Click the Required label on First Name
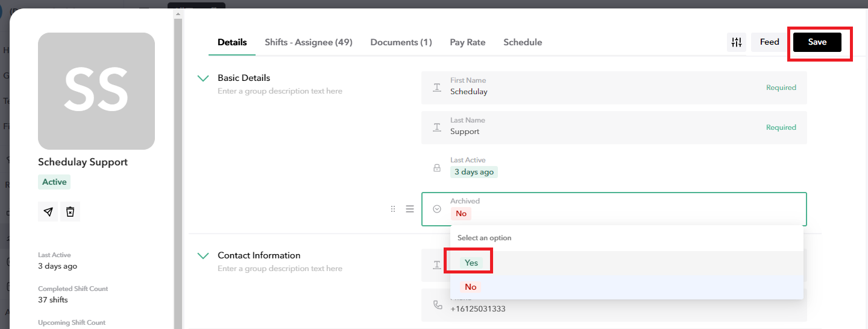Screen dimensions: 868x329 [781, 88]
